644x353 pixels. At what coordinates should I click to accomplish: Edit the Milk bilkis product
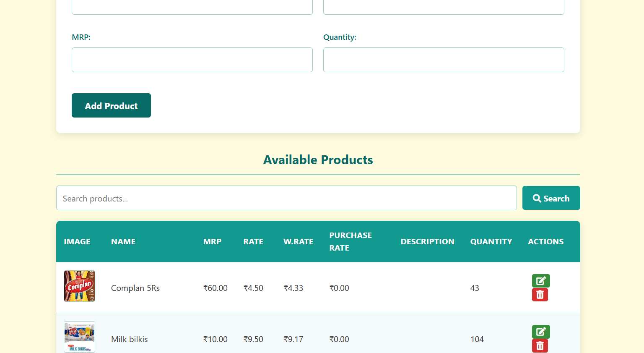[540, 332]
